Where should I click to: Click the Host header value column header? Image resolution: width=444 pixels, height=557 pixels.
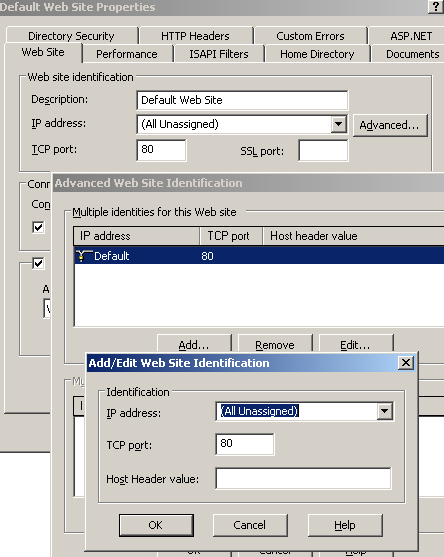pos(353,236)
